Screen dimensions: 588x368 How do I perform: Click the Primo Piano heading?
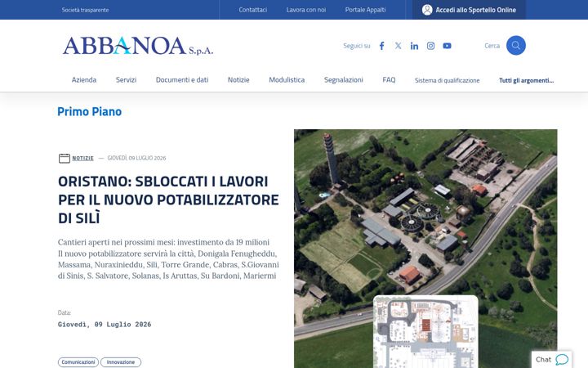click(89, 111)
